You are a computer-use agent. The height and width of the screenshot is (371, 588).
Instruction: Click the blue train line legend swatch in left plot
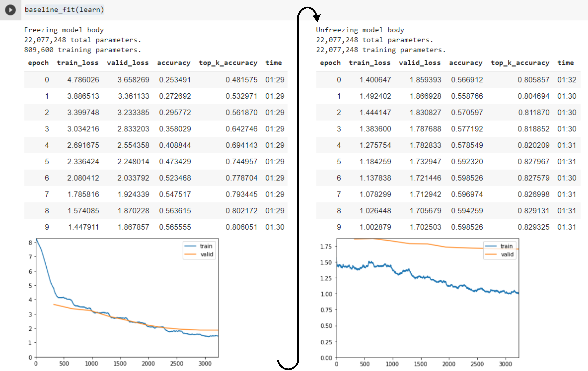190,246
